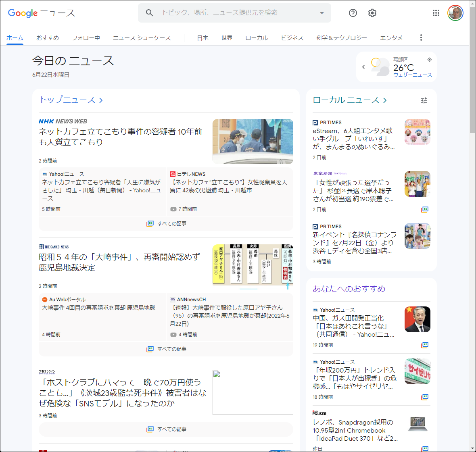This screenshot has height=452, width=476.
Task: Customize local news with the sliders icon
Action: pos(424,100)
